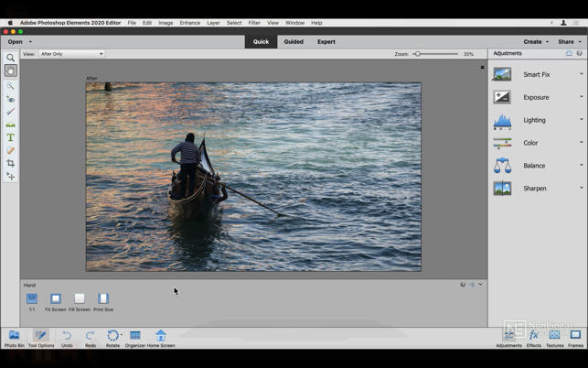Select the Horizontal Type tool
The image size is (588, 368).
coord(11,137)
